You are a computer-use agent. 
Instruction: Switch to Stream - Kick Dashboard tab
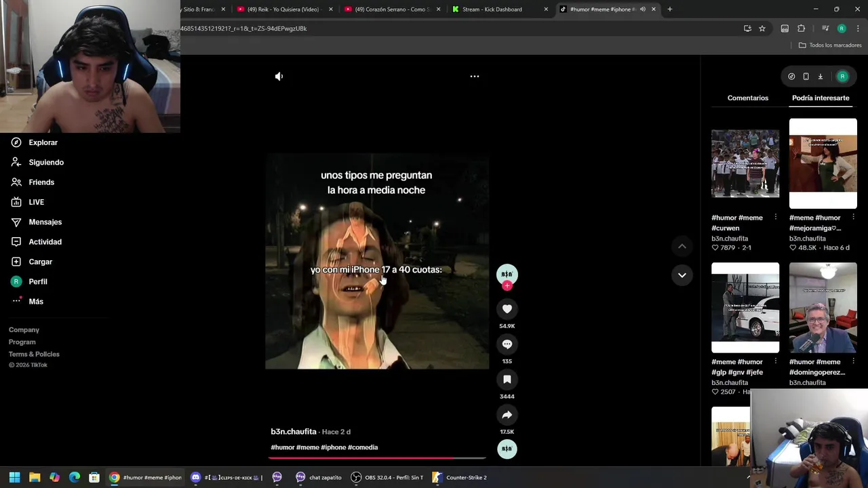tap(500, 9)
